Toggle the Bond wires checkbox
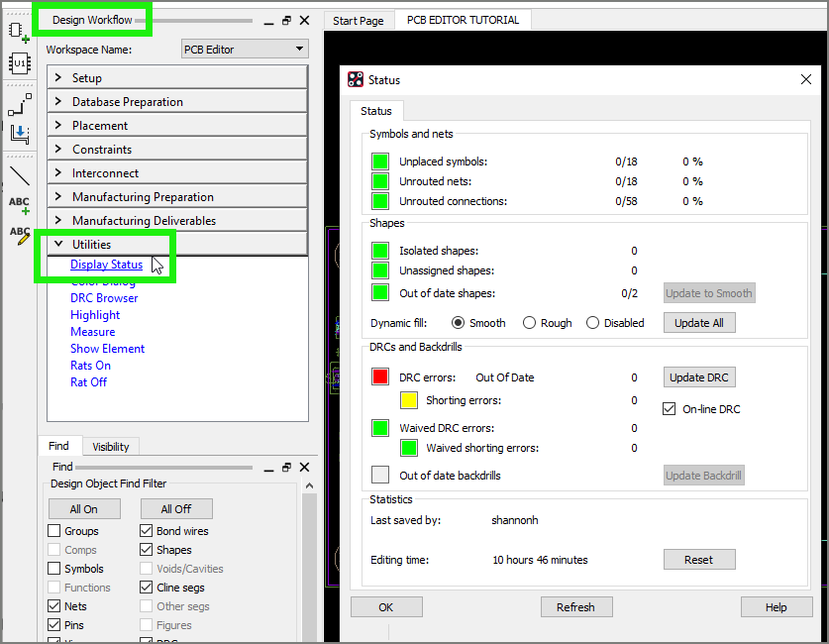The height and width of the screenshot is (644, 829). [147, 531]
